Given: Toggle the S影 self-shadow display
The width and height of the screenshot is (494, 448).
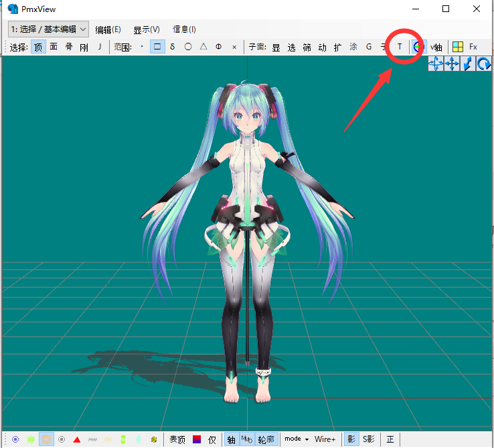Looking at the screenshot, I should pos(369,439).
